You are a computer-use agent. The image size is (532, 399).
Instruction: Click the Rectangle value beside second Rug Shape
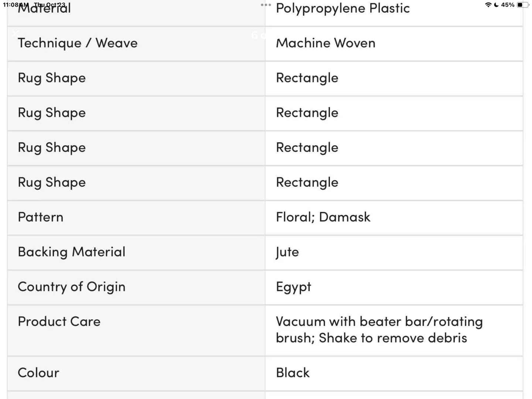(307, 113)
